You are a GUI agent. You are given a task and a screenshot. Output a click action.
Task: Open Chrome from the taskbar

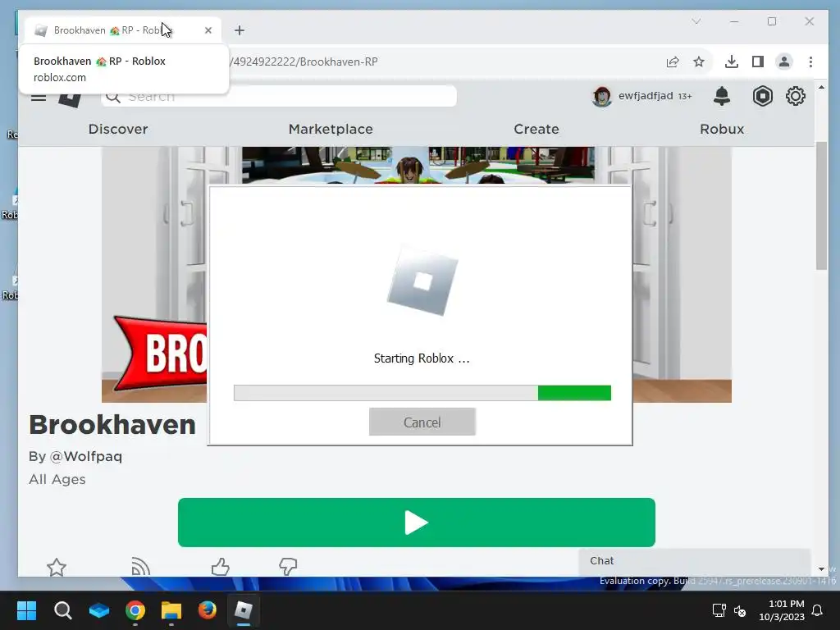pyautogui.click(x=135, y=610)
